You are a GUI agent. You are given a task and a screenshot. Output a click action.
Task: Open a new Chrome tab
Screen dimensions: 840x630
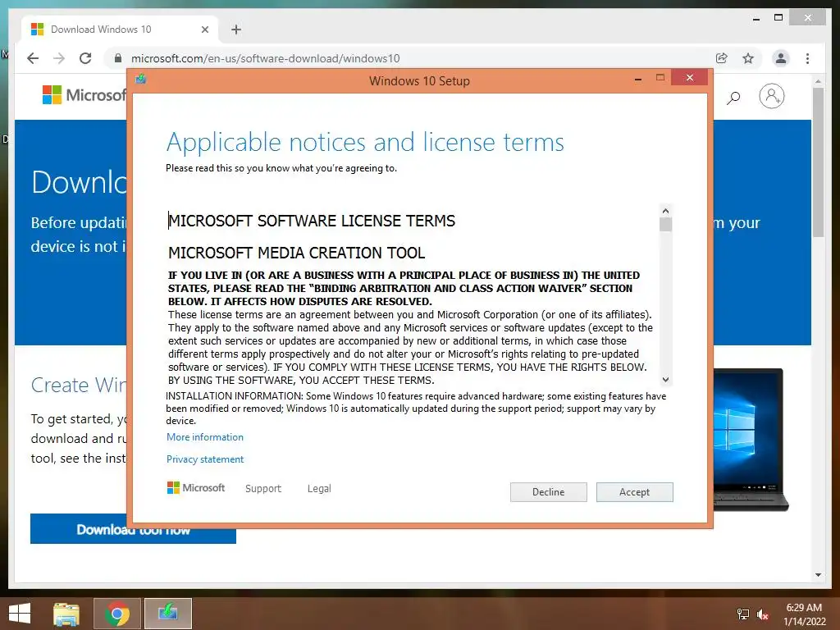coord(236,30)
